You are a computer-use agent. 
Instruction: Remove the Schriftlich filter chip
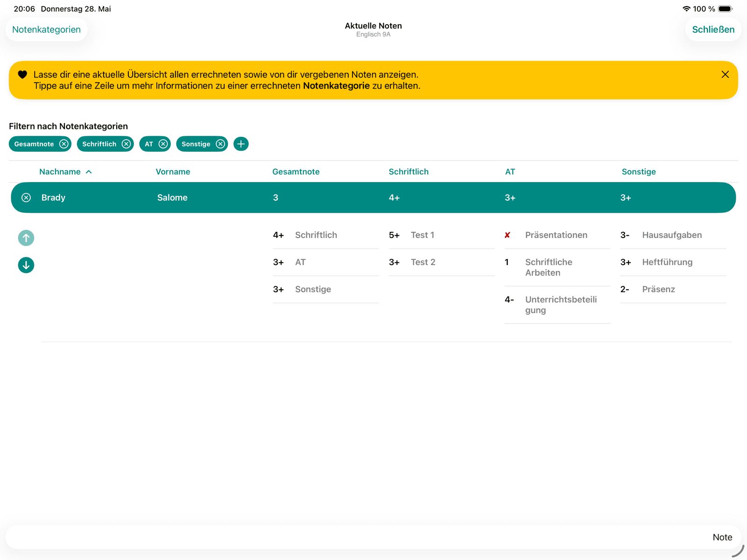pyautogui.click(x=126, y=144)
